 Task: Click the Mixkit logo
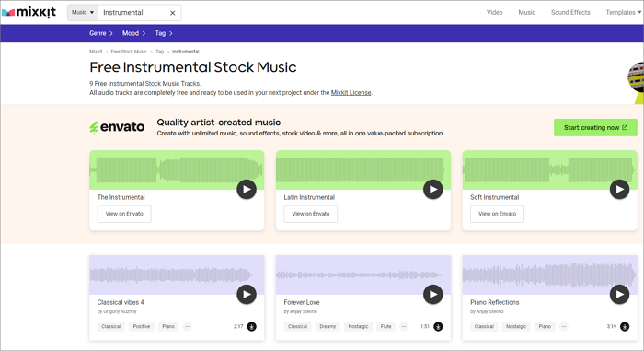pos(29,12)
